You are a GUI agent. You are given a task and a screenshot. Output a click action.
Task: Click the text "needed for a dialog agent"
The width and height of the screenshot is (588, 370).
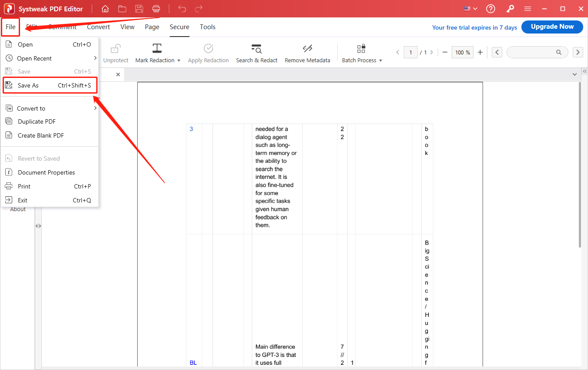click(272, 133)
